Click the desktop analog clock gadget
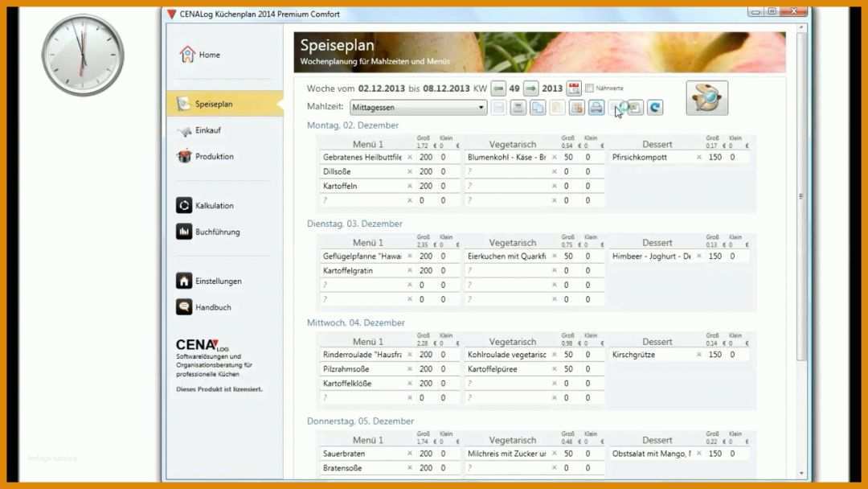The height and width of the screenshot is (489, 868). pos(83,55)
